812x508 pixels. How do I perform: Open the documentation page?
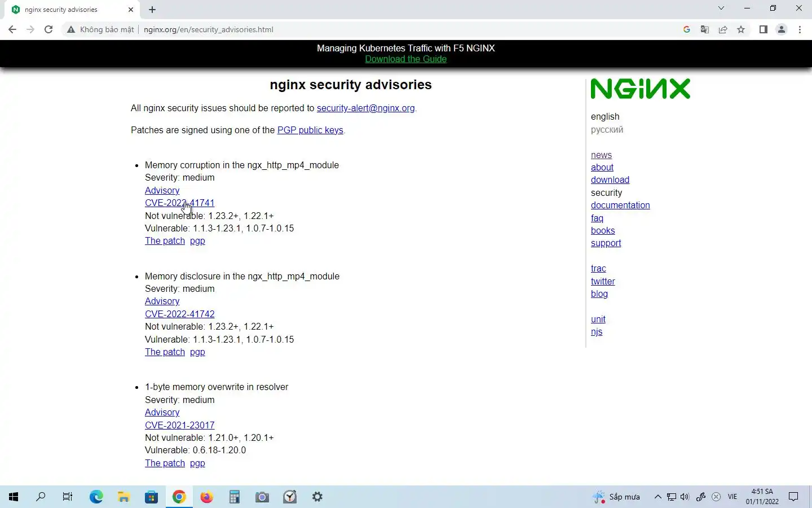(x=620, y=205)
